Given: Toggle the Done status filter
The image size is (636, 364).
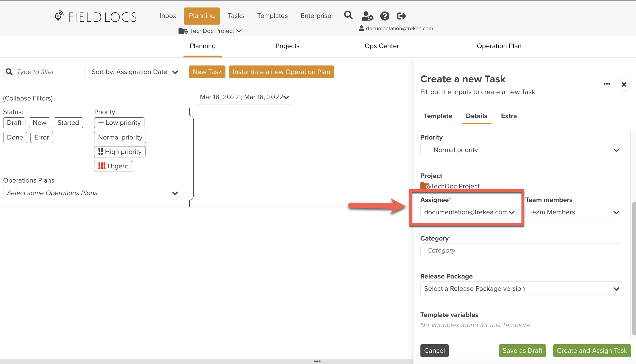Looking at the screenshot, I should pyautogui.click(x=15, y=137).
